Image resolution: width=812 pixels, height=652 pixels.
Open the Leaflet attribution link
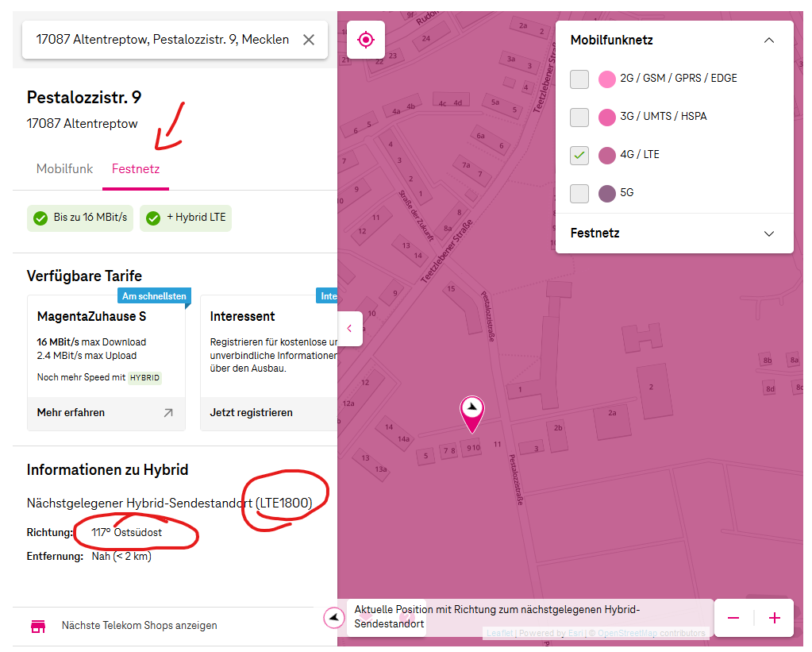coord(500,634)
